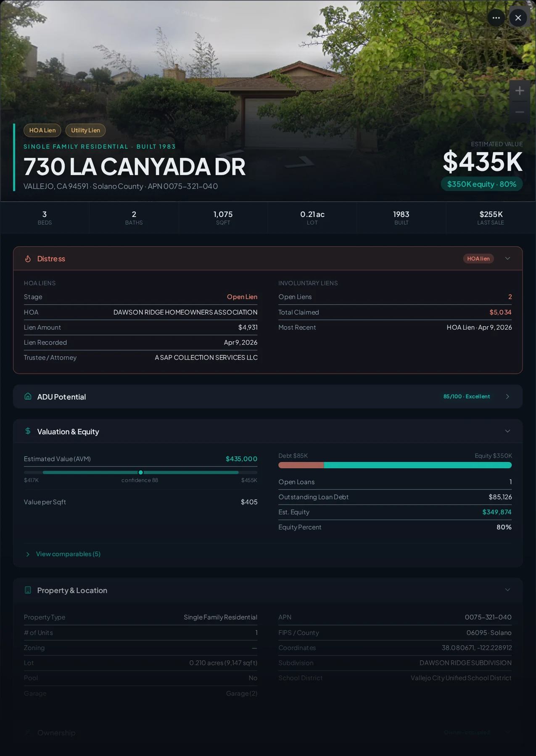Click the 06095 · Solano FIPS value

[x=489, y=633]
